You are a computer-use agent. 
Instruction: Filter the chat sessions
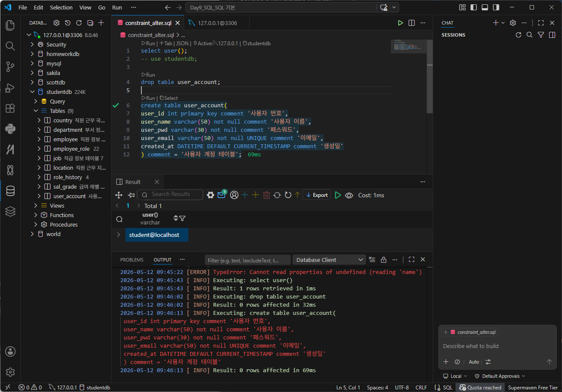pyautogui.click(x=541, y=35)
